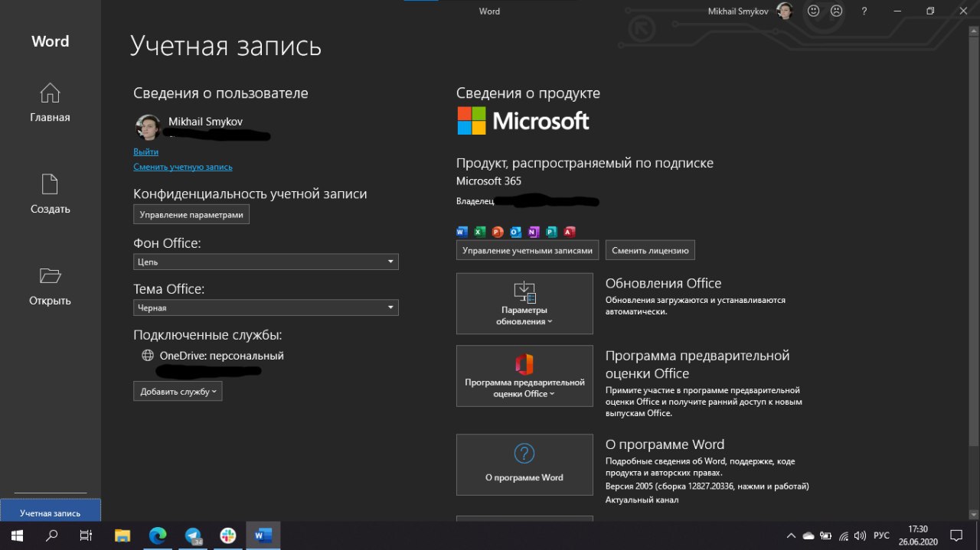Click the volume speaker tray icon
Image resolution: width=980 pixels, height=550 pixels.
coord(860,535)
